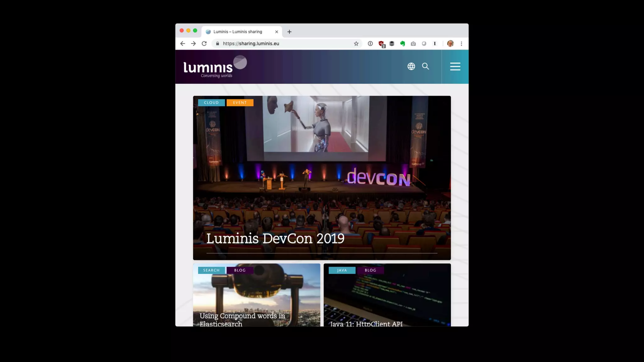Click the uBlock Origin extension icon
The width and height of the screenshot is (644, 362).
click(x=381, y=44)
